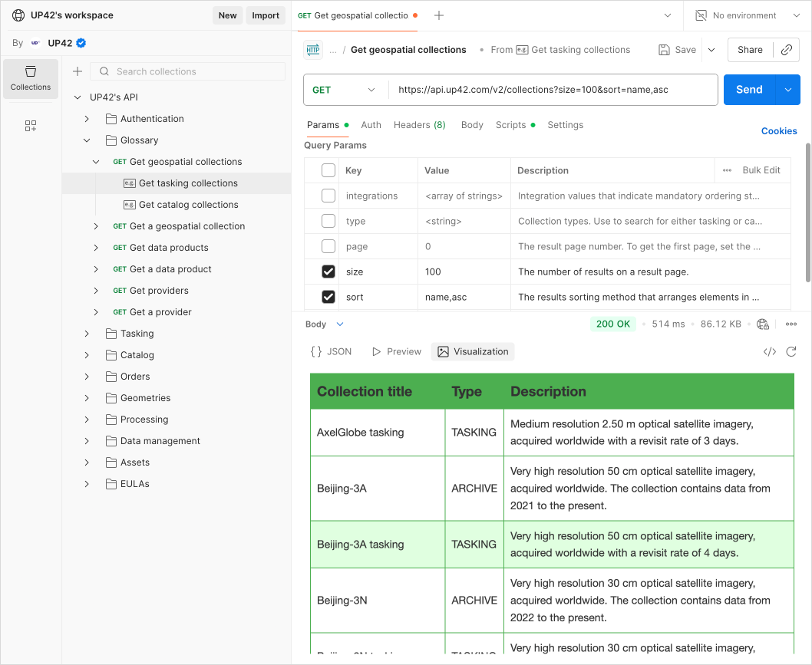The height and width of the screenshot is (665, 812).
Task: Click the HTTP request type icon
Action: click(313, 50)
